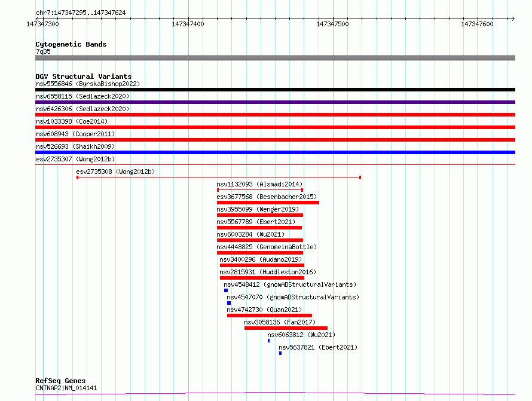Click the blue nsv5637821 variant marker
Viewport: 532px width, 401px height.
pyautogui.click(x=280, y=353)
